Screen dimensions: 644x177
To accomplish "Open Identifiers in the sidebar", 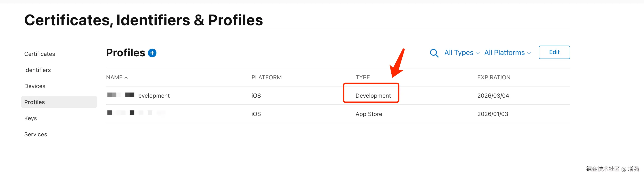I will pos(38,70).
